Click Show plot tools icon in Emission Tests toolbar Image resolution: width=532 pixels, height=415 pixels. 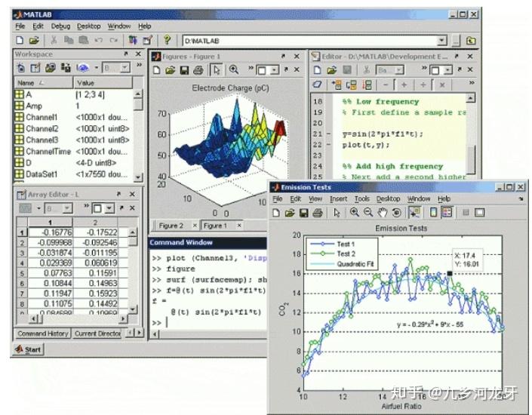[479, 213]
